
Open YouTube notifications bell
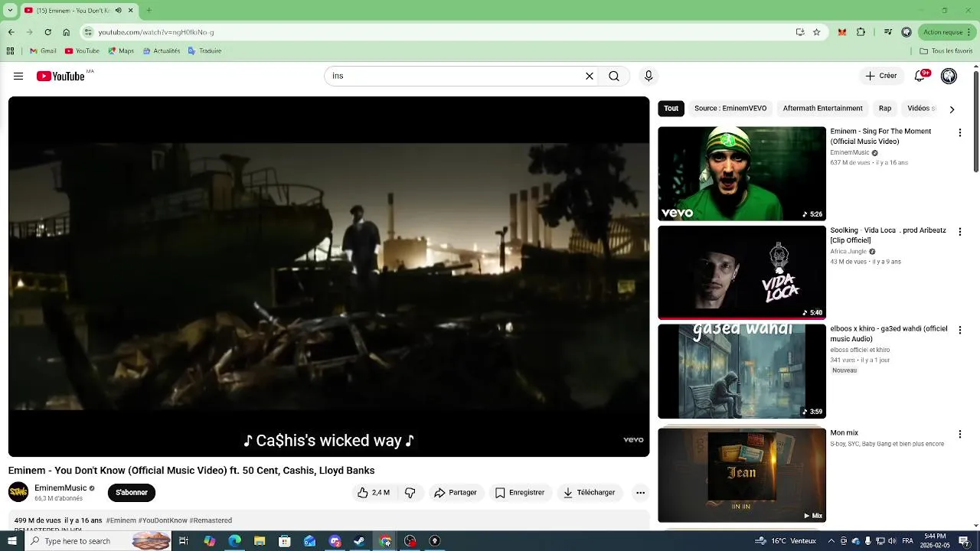pos(921,76)
